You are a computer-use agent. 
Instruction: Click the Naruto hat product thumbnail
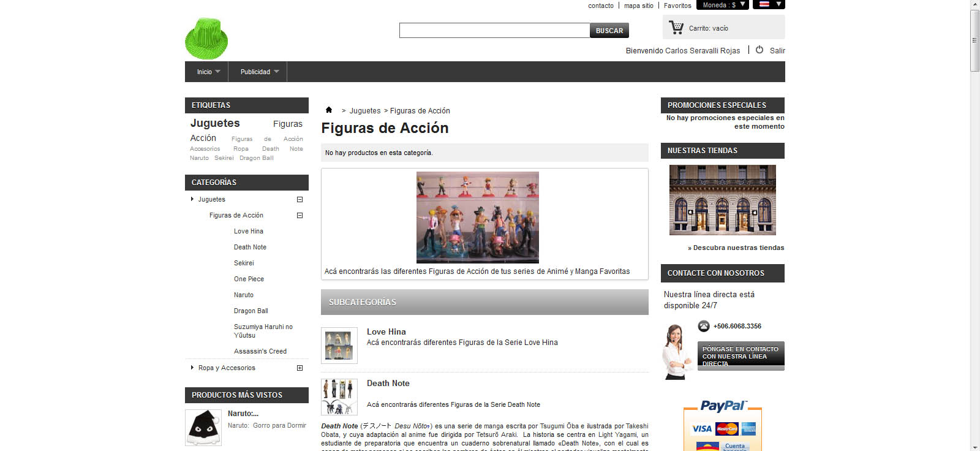coord(203,427)
